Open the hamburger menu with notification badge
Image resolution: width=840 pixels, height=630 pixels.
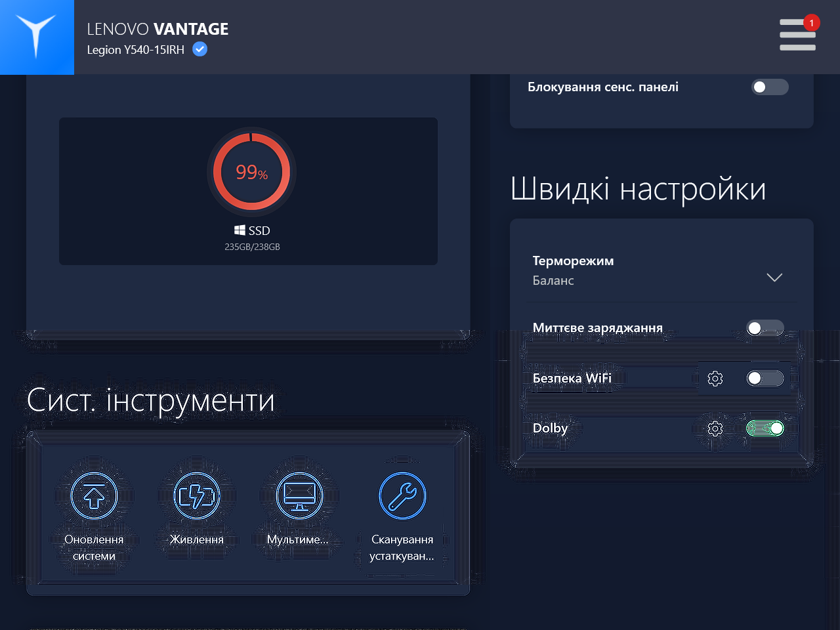point(798,34)
